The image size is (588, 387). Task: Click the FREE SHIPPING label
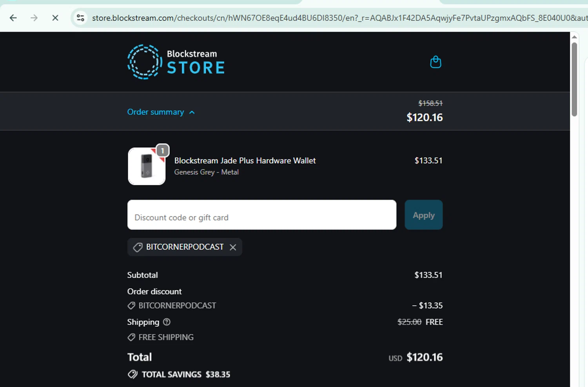pos(166,337)
